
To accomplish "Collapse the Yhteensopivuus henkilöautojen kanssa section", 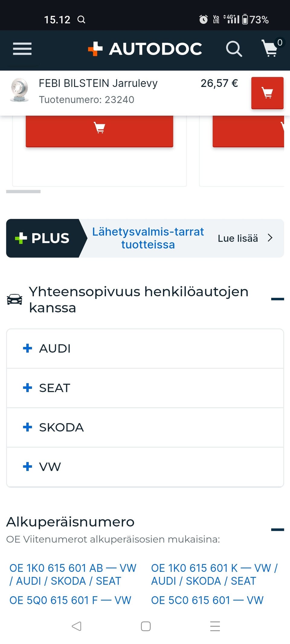I will click(277, 299).
